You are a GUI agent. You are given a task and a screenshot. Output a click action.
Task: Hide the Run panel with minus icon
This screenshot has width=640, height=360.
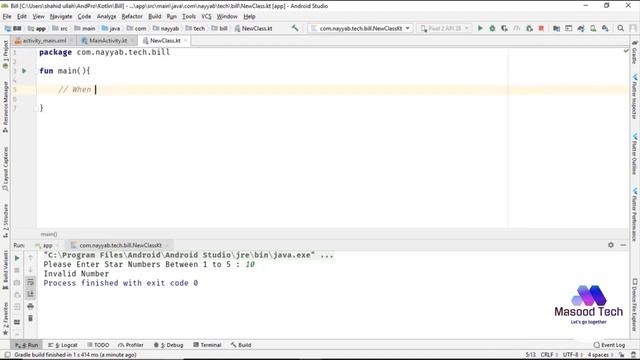[623, 245]
